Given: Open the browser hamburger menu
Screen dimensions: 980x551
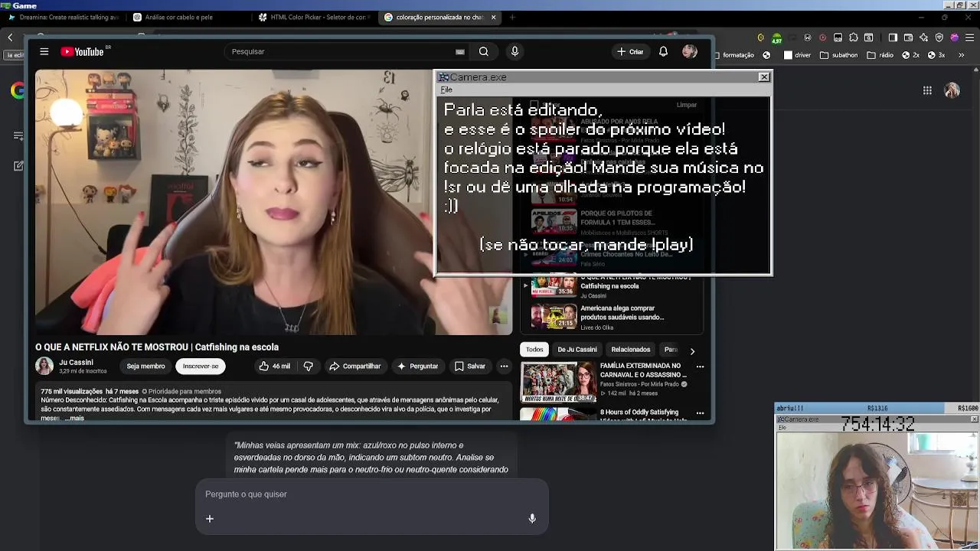Looking at the screenshot, I should (x=969, y=37).
